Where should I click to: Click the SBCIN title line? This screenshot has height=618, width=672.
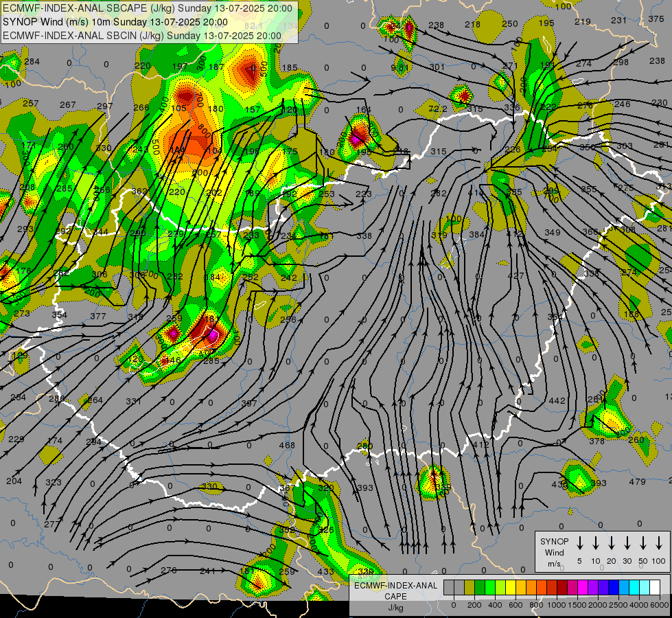coord(142,36)
